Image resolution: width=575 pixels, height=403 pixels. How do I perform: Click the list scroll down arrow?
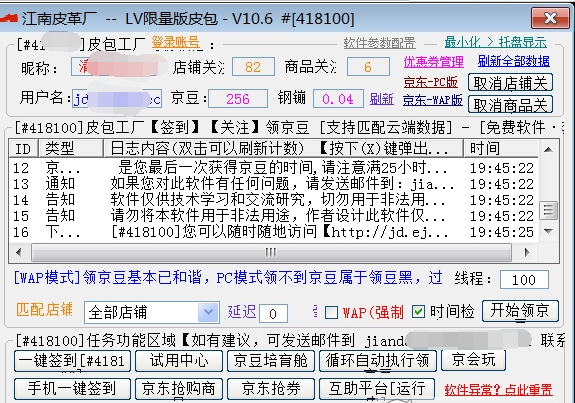(549, 231)
